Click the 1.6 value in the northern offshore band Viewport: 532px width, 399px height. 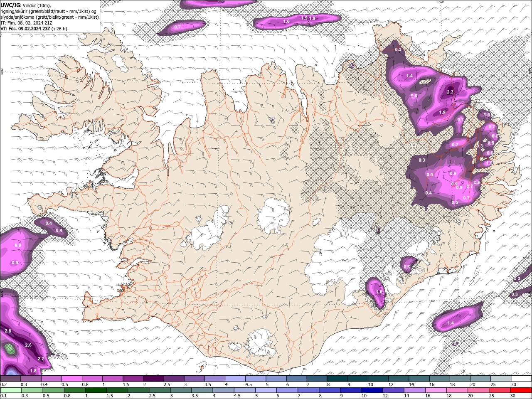(x=286, y=21)
